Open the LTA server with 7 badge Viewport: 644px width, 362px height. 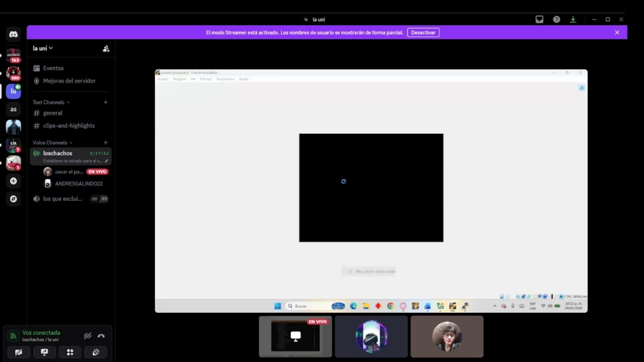[14, 145]
